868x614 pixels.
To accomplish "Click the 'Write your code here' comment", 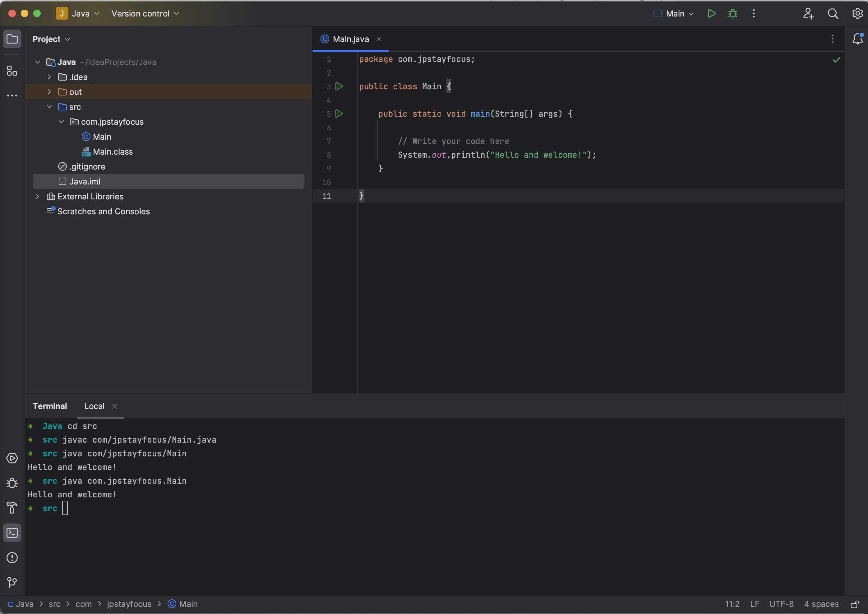I will coord(453,141).
